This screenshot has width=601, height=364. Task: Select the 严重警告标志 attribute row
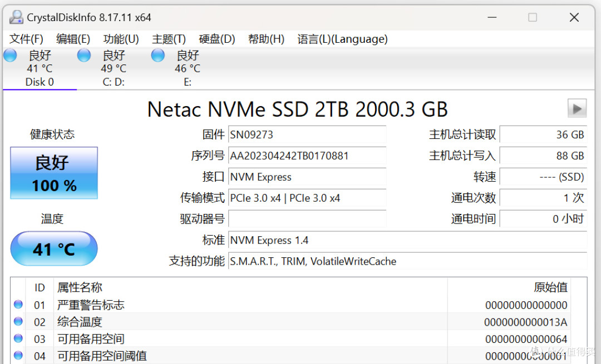tap(291, 305)
